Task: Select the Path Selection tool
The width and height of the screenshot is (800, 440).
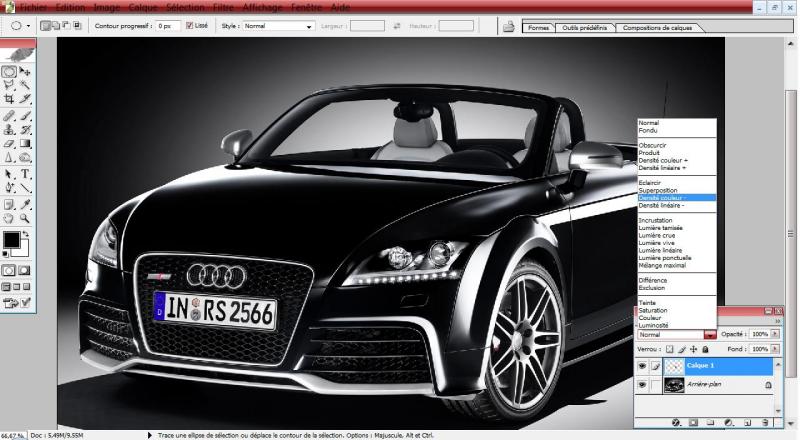Action: (x=9, y=175)
